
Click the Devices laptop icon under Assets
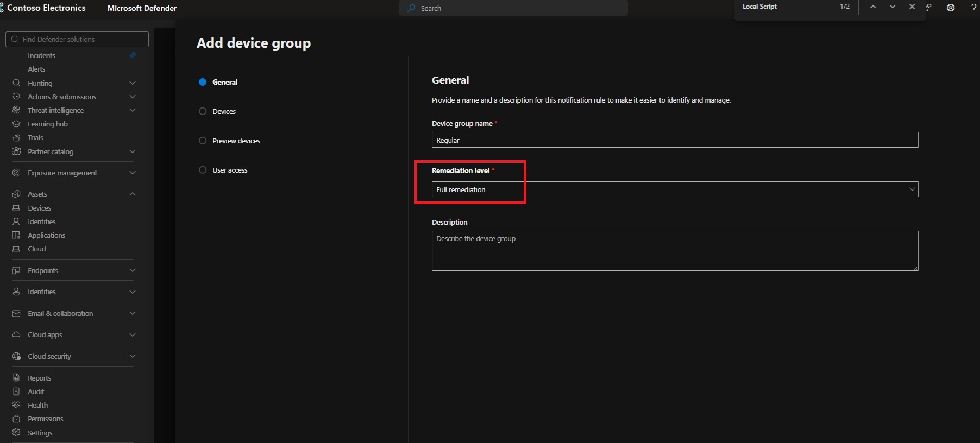[16, 208]
